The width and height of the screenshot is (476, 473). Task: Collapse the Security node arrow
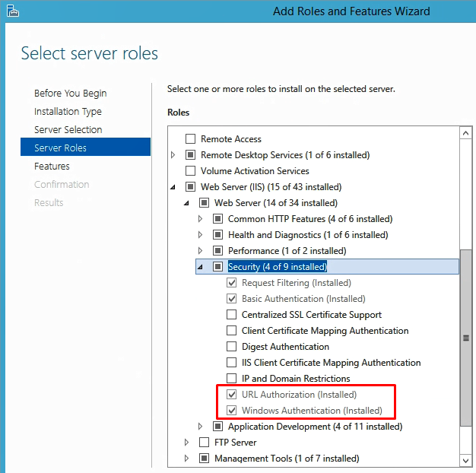201,267
